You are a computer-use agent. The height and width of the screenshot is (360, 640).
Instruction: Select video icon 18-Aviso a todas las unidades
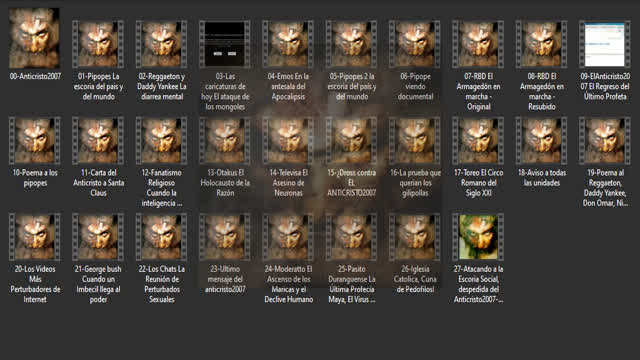pos(542,140)
